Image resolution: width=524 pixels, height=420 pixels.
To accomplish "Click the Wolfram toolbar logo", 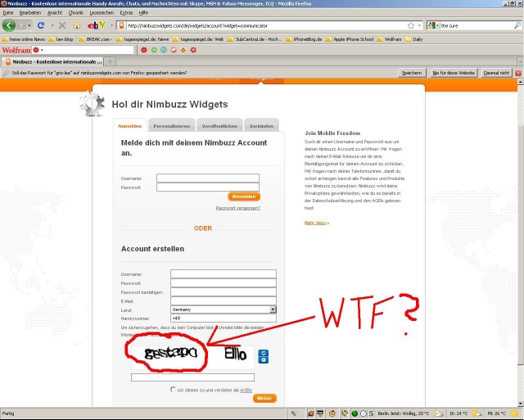I will point(16,50).
